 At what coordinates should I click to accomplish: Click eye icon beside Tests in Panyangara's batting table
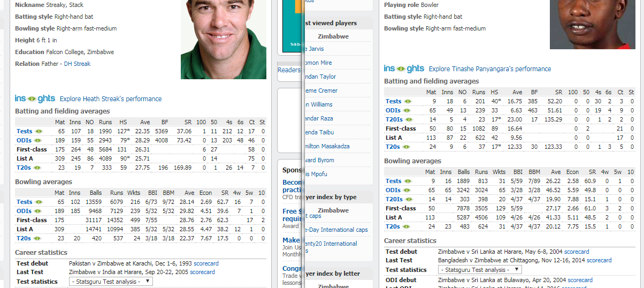click(x=408, y=101)
